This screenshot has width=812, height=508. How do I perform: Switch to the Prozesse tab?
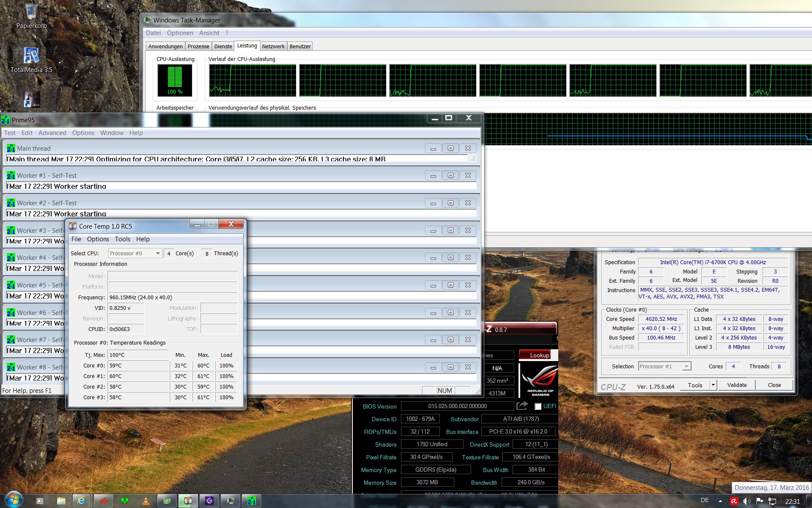tap(198, 46)
